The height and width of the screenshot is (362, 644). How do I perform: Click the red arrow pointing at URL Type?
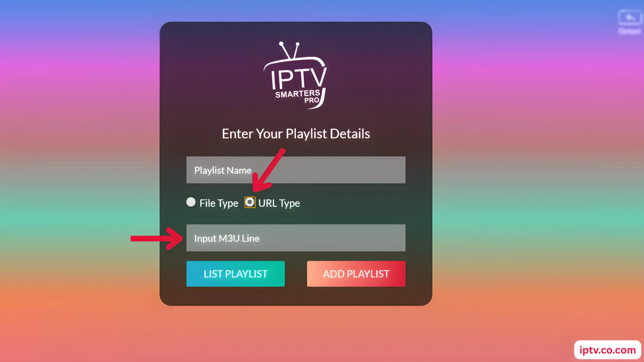268,170
